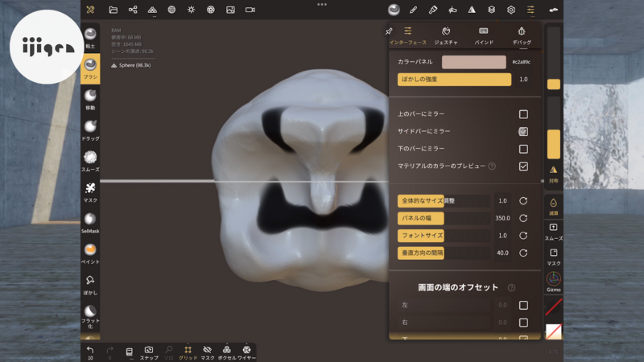
Task: Open the post-process menu
Action: (x=211, y=10)
